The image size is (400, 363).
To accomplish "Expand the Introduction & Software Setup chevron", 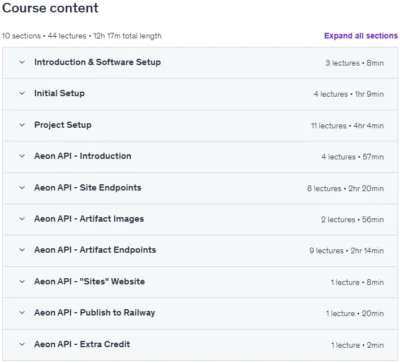I will (22, 62).
